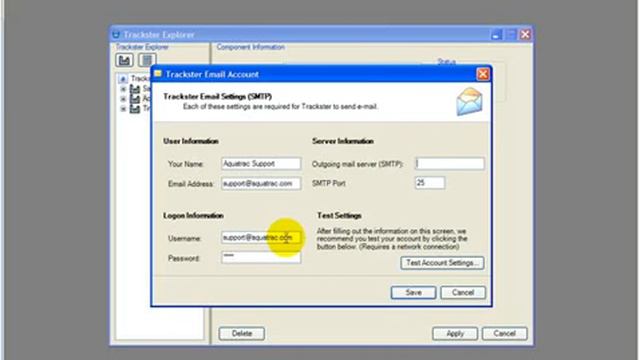Click the Password input field
This screenshot has height=360, width=640.
pos(261,257)
